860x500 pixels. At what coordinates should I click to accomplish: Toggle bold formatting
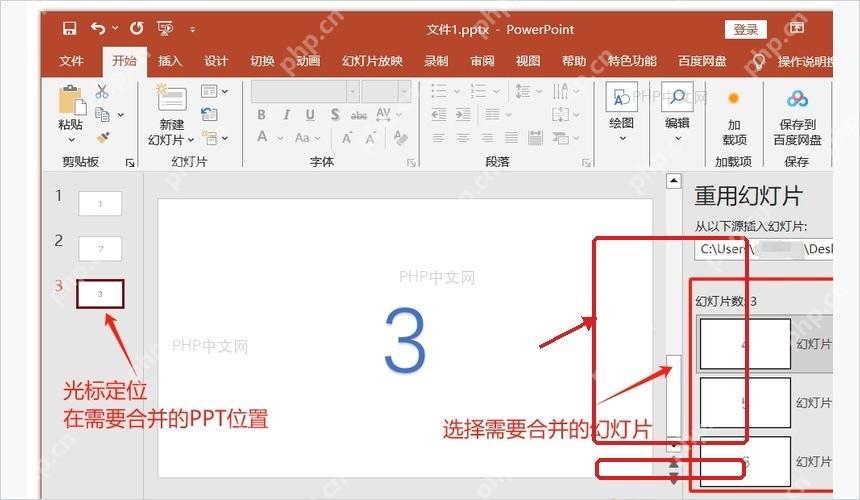click(x=262, y=115)
